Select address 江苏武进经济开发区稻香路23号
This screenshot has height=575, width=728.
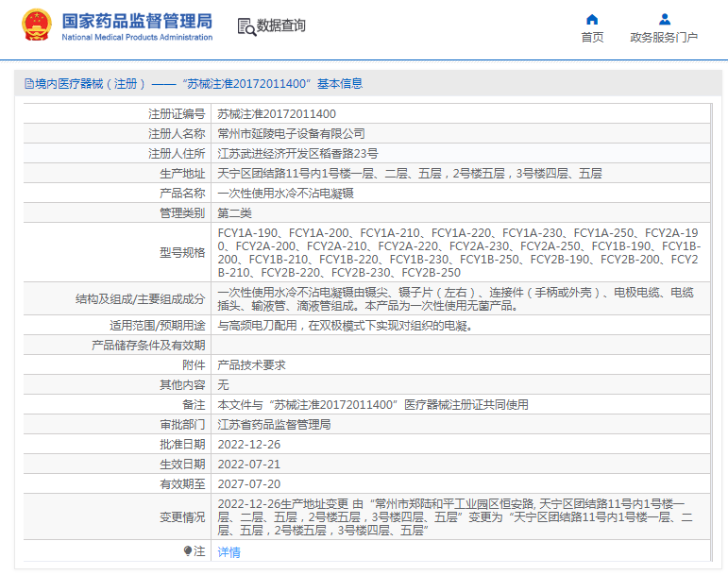pyautogui.click(x=297, y=154)
